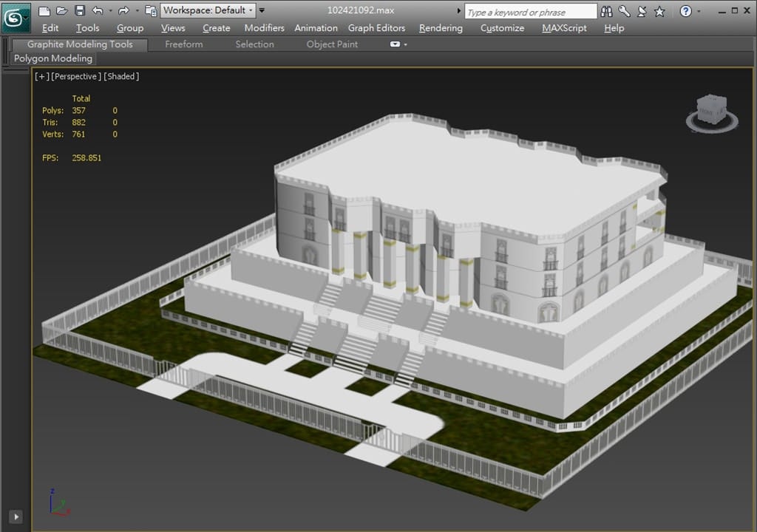Click the binoculars search icon
This screenshot has height=532, width=757.
607,11
